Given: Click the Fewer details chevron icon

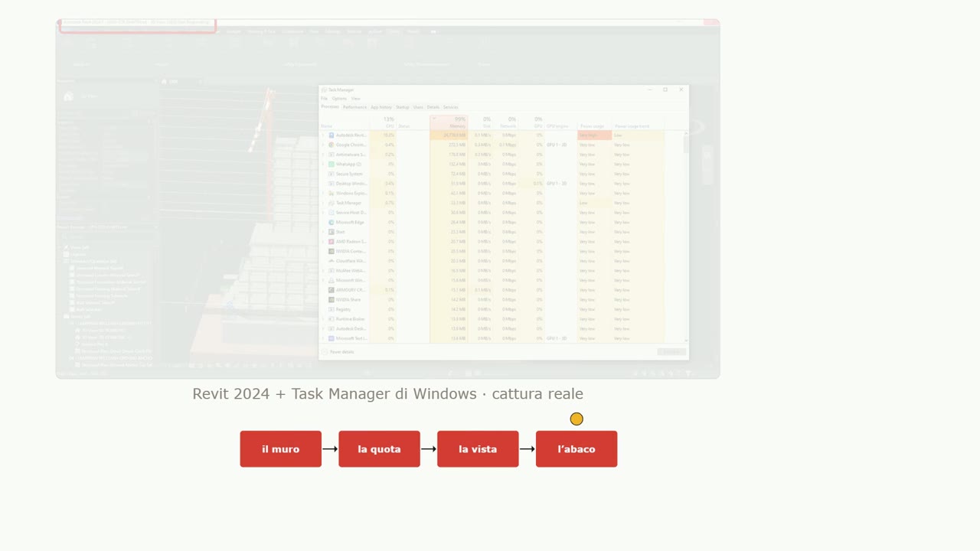Looking at the screenshot, I should tap(325, 352).
